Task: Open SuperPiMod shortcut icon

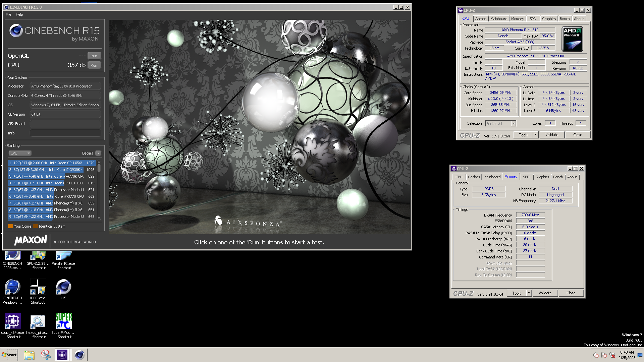Action: [x=63, y=326]
